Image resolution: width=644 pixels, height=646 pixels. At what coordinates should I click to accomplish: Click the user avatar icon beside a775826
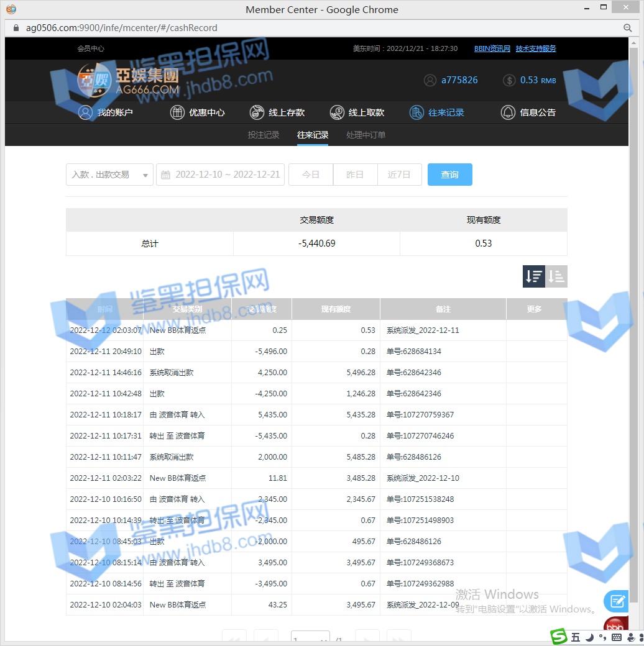coord(430,80)
